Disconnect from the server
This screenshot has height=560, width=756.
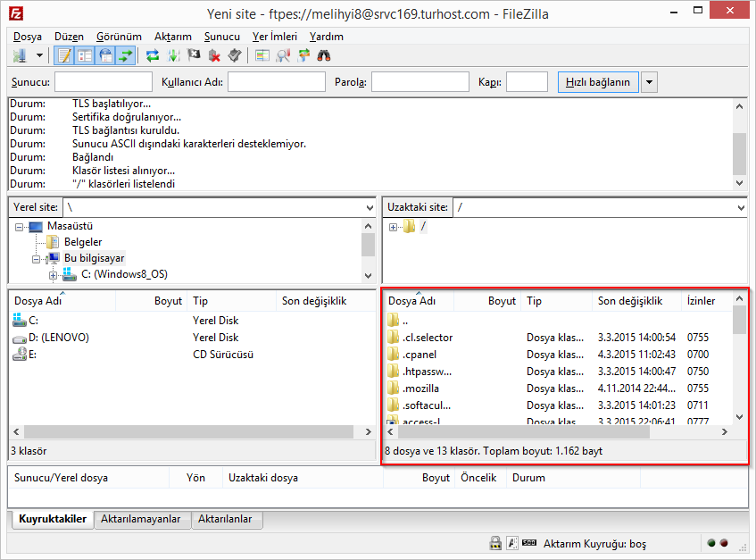212,55
